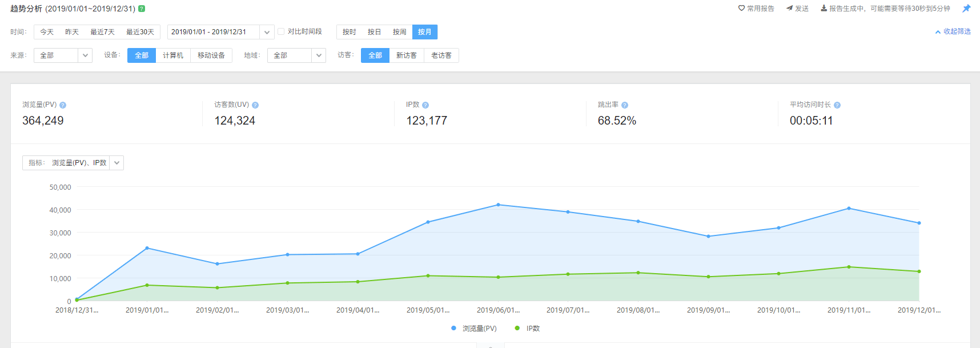
Task: Click help icon next to 浏览量(PV)
Action: pos(63,105)
